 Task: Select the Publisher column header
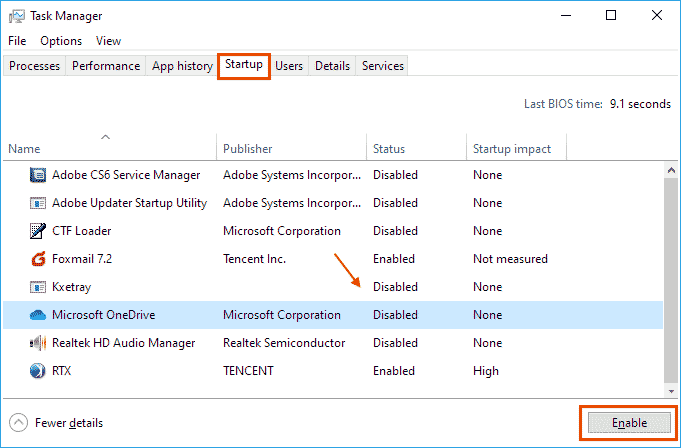[x=247, y=149]
